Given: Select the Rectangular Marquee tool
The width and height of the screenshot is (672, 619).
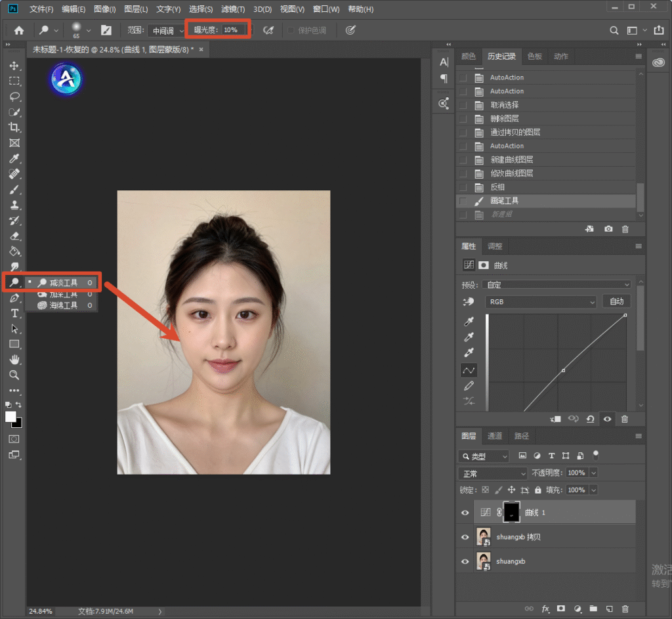Looking at the screenshot, I should (14, 81).
